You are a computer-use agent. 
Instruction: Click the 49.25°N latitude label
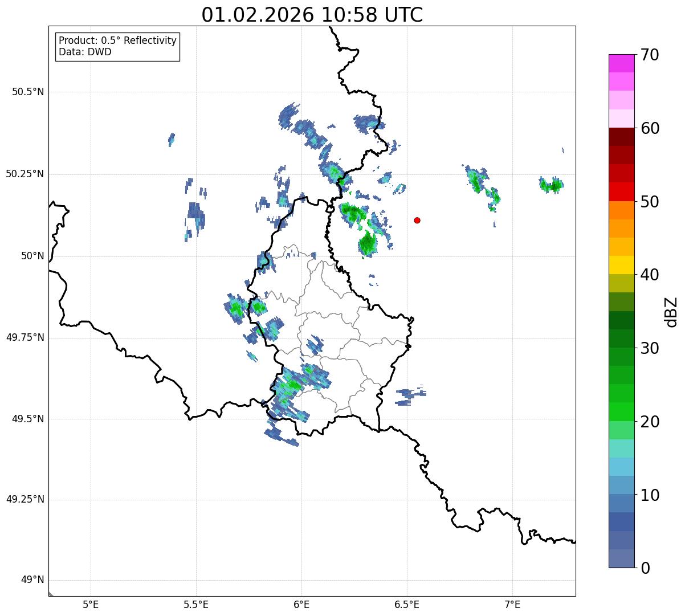[25, 499]
